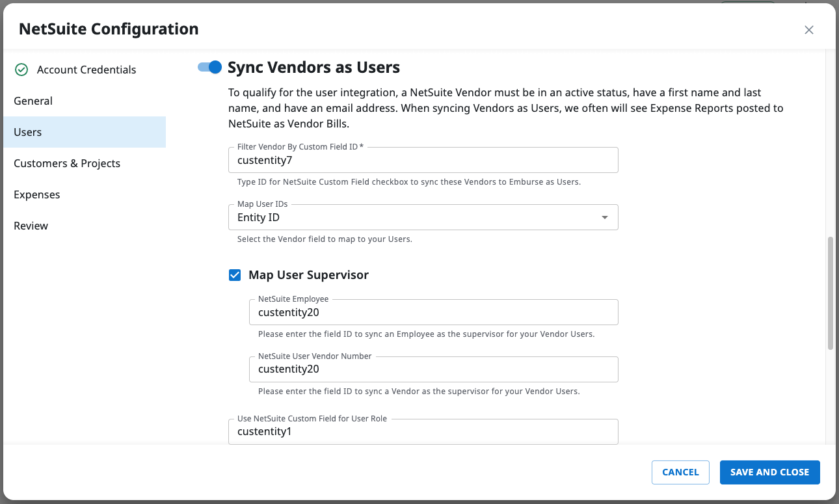Click the Map User Supervisor label
Image resolution: width=839 pixels, height=504 pixels.
308,275
